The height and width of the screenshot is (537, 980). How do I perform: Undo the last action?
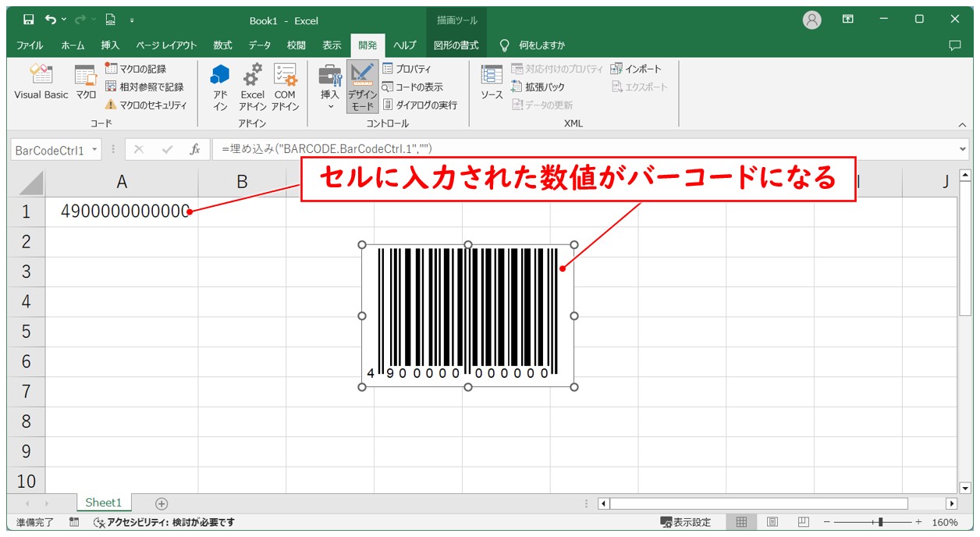[51, 20]
